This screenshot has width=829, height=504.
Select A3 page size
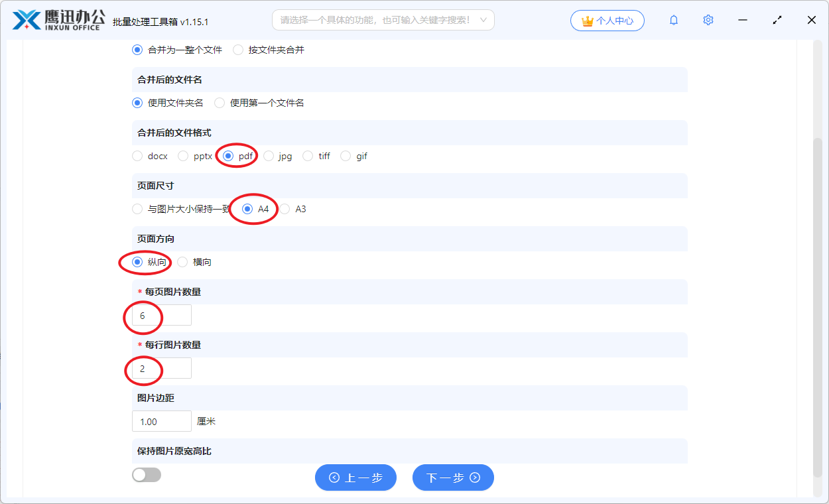tap(293, 209)
